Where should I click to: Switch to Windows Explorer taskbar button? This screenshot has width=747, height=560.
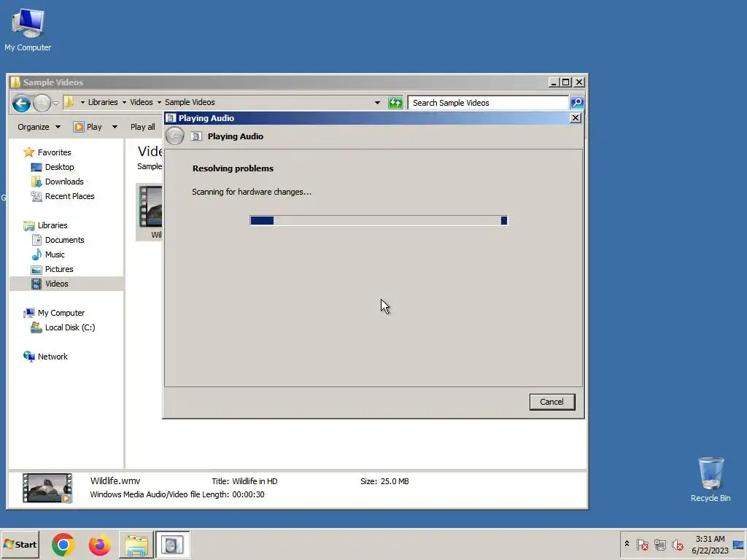click(x=136, y=545)
